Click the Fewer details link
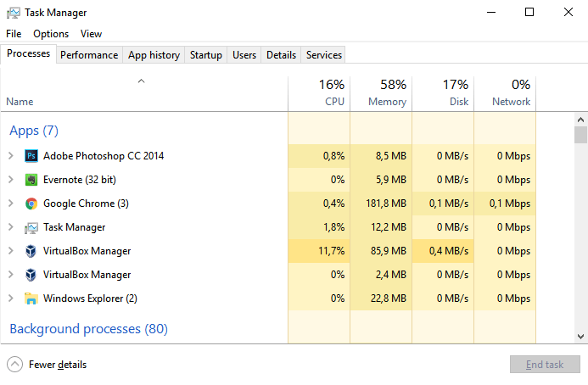The image size is (588, 385). click(58, 365)
